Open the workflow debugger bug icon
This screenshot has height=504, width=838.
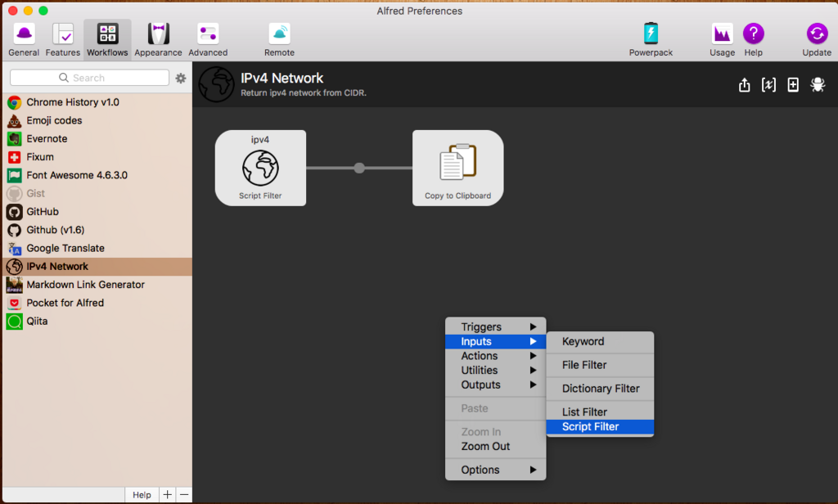click(x=818, y=84)
